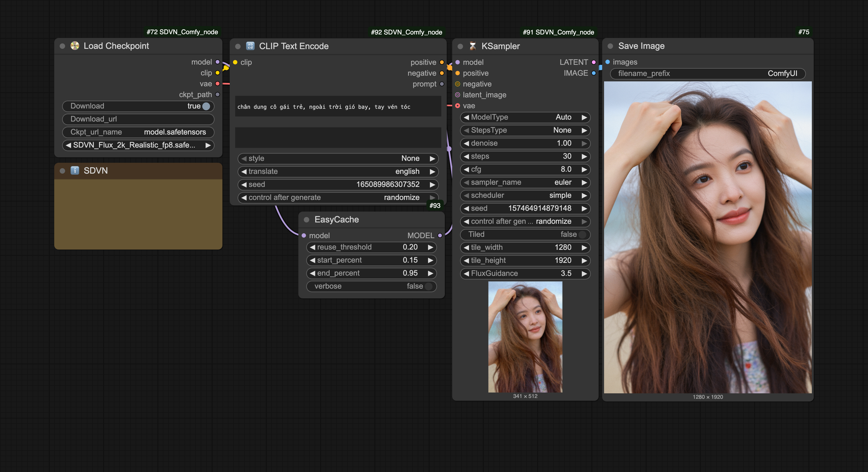Image resolution: width=868 pixels, height=472 pixels.
Task: Click the EasyCache MODEL output port
Action: 440,235
